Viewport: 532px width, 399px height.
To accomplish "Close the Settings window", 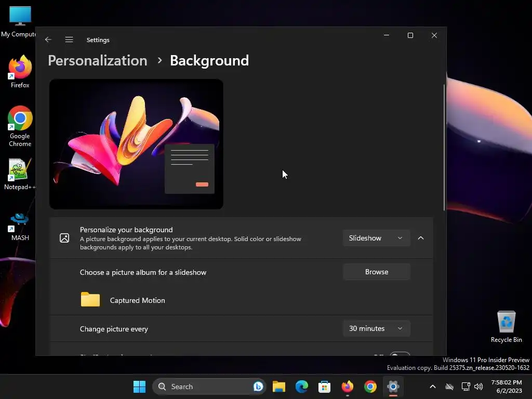I will (434, 35).
